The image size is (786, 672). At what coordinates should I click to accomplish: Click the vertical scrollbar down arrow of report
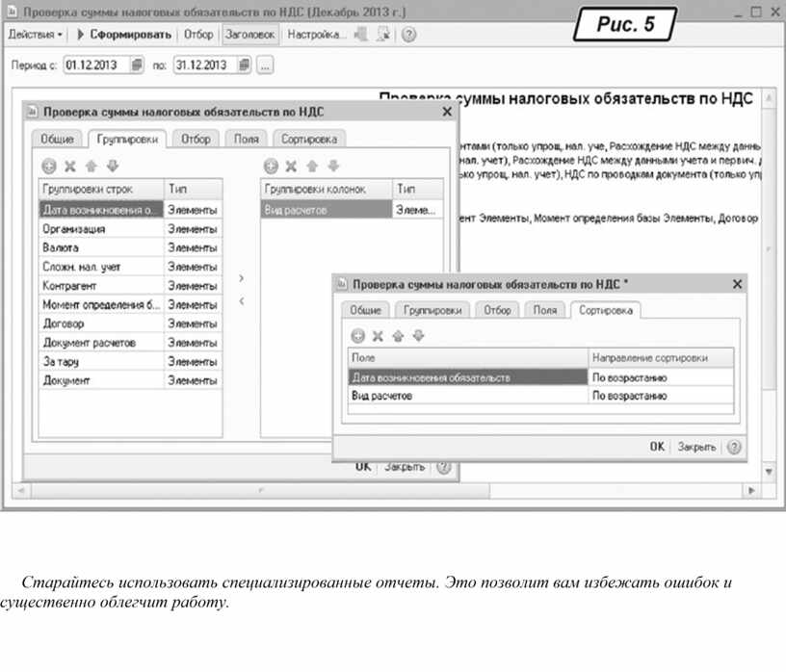pyautogui.click(x=768, y=472)
